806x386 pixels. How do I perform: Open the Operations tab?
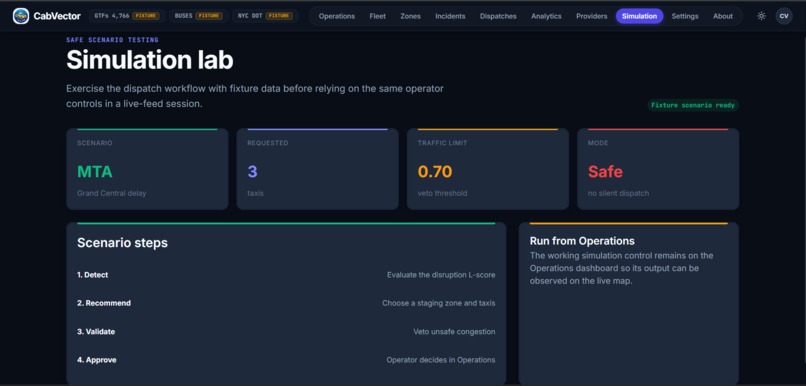coord(337,16)
